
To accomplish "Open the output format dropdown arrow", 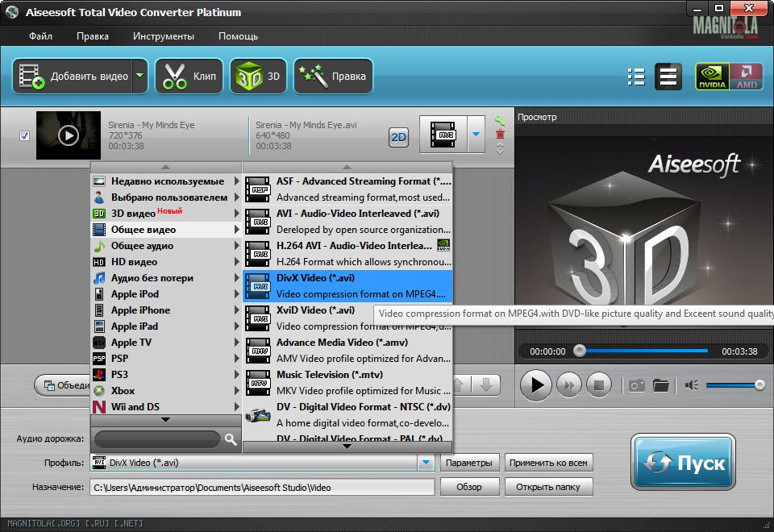I will tap(477, 135).
